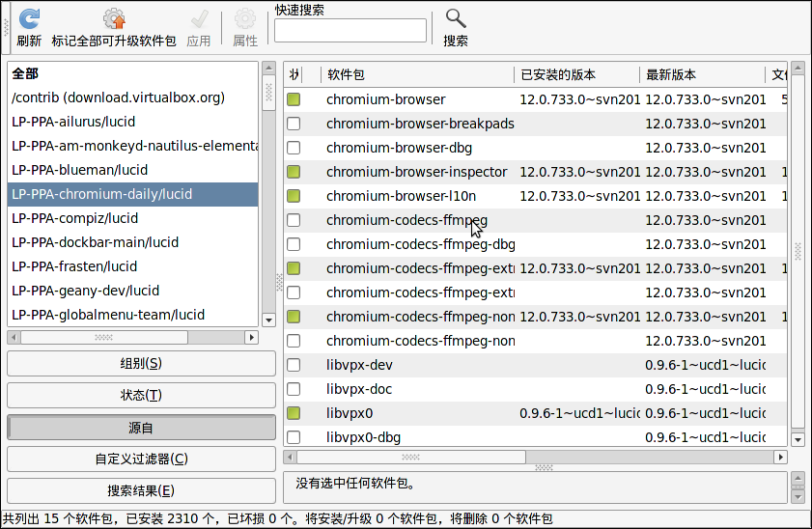Viewport: 812px width, 529px height.
Task: Select LP-PPA-ailurus/lucid origin
Action: pyautogui.click(x=132, y=122)
